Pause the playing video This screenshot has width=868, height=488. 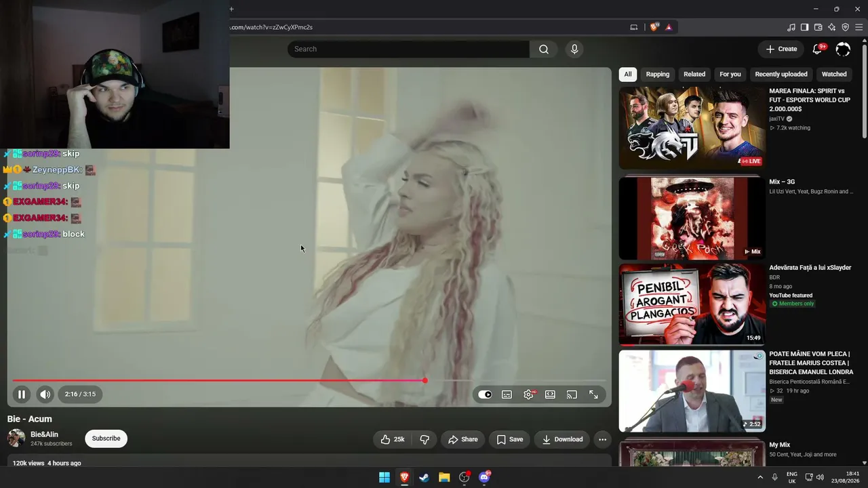point(22,394)
